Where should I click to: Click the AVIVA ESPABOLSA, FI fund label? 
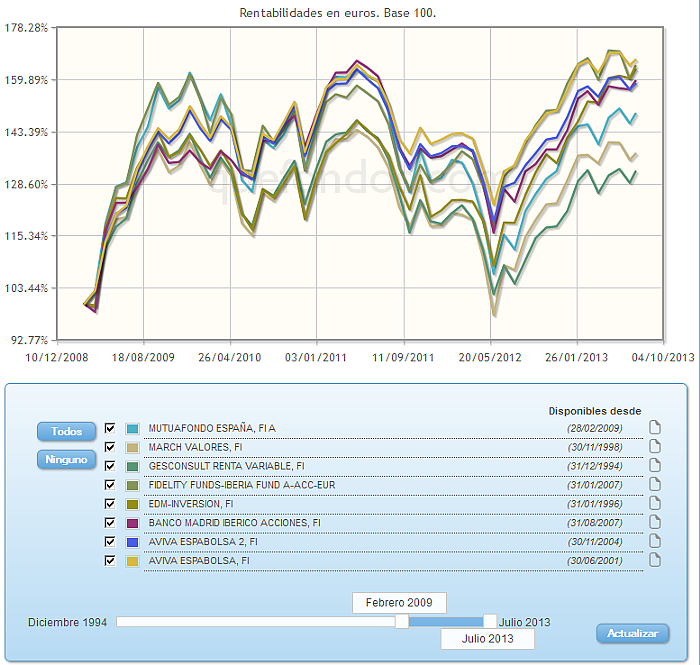pos(199,561)
